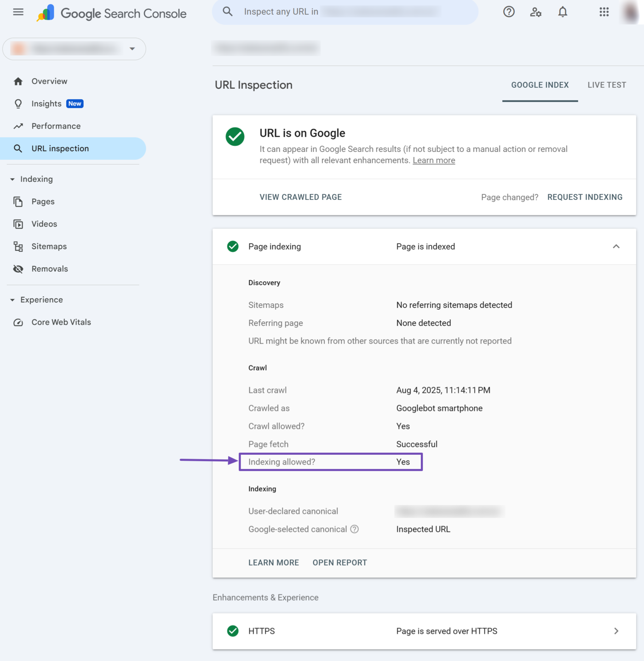The height and width of the screenshot is (661, 644).
Task: Click the Insights lightbulb icon
Action: click(x=18, y=104)
